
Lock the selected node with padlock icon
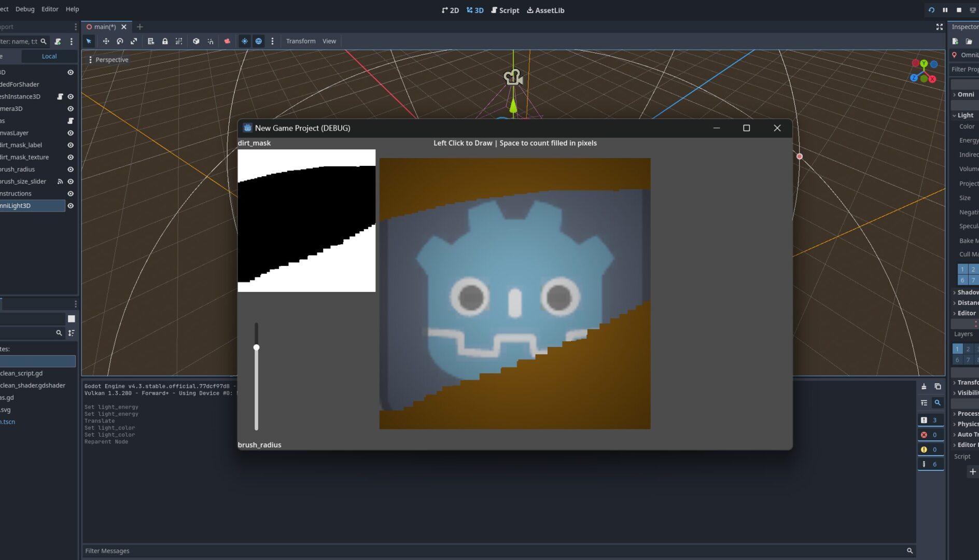click(x=165, y=41)
